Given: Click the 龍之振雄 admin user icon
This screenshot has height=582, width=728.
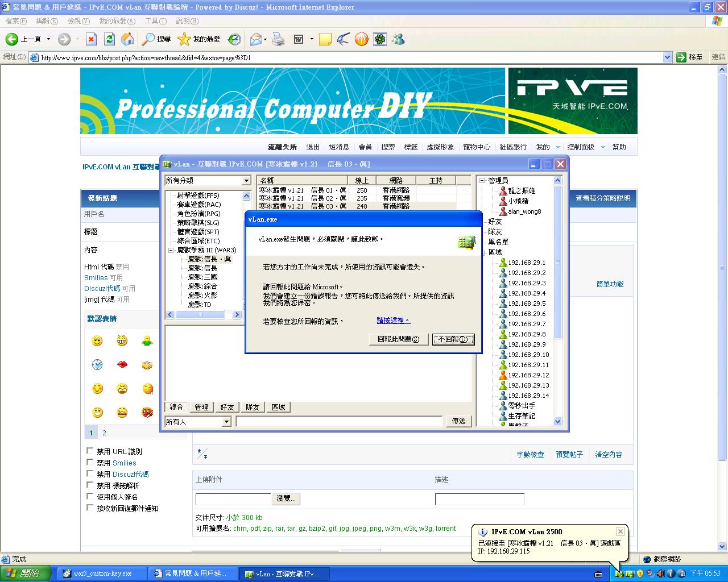Looking at the screenshot, I should [x=503, y=191].
